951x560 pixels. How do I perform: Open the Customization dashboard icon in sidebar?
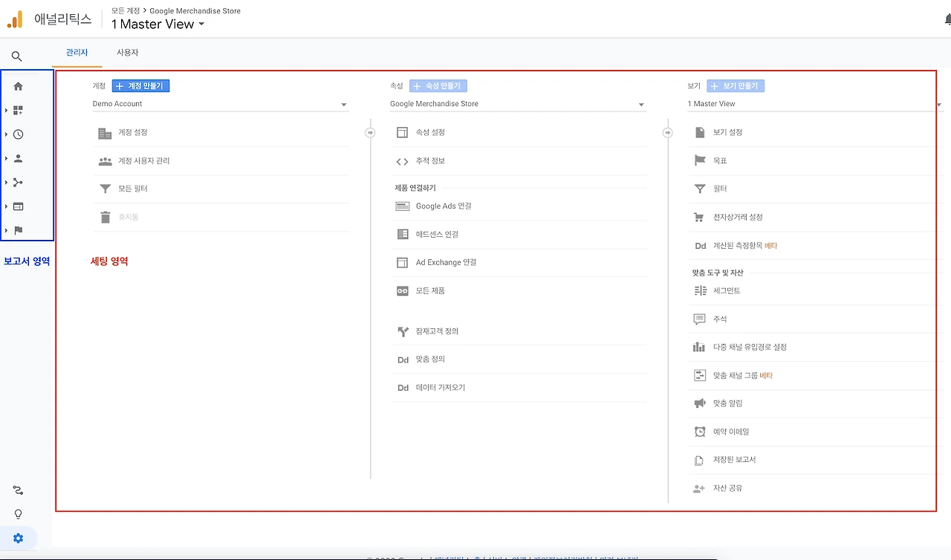19,111
